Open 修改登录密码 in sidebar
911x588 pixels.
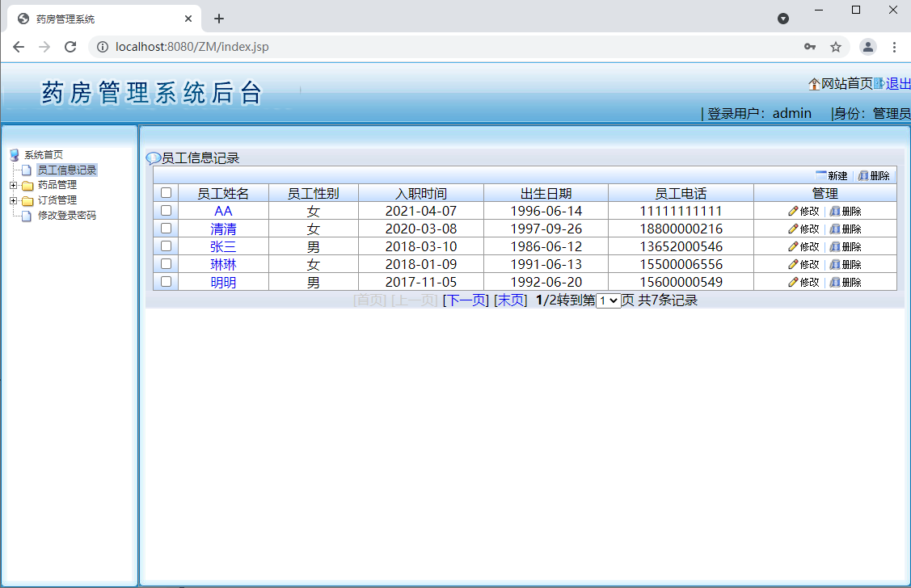click(66, 216)
